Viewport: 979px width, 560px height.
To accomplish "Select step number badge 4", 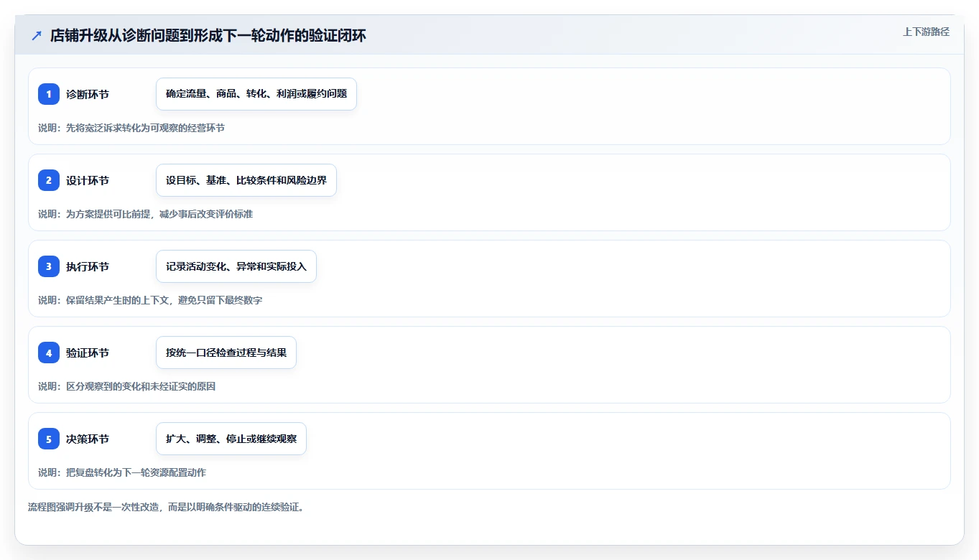I will pos(49,353).
